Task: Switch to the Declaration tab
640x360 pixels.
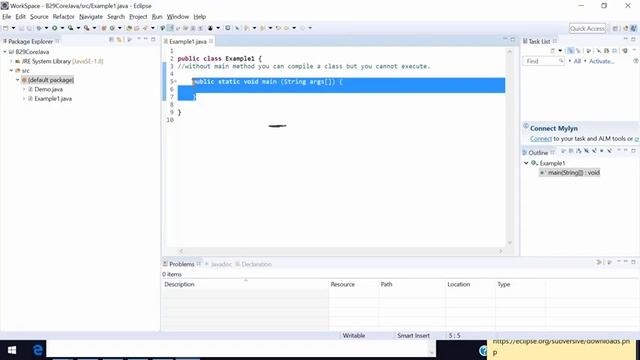Action: tap(253, 264)
